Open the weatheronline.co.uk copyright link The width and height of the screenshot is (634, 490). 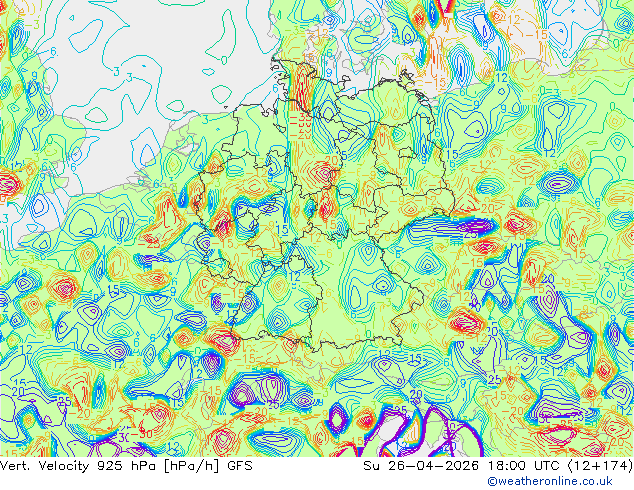tap(550, 481)
